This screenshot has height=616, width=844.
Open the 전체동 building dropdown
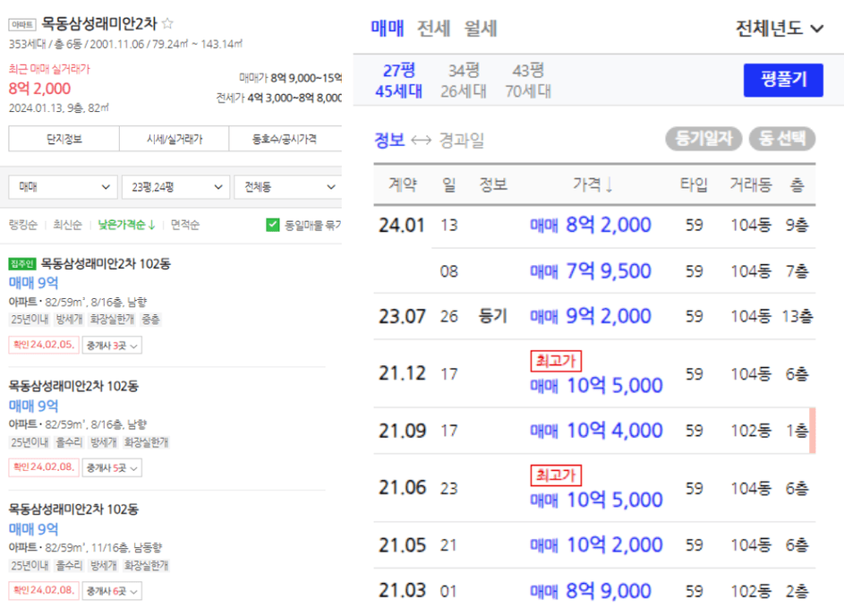(288, 187)
